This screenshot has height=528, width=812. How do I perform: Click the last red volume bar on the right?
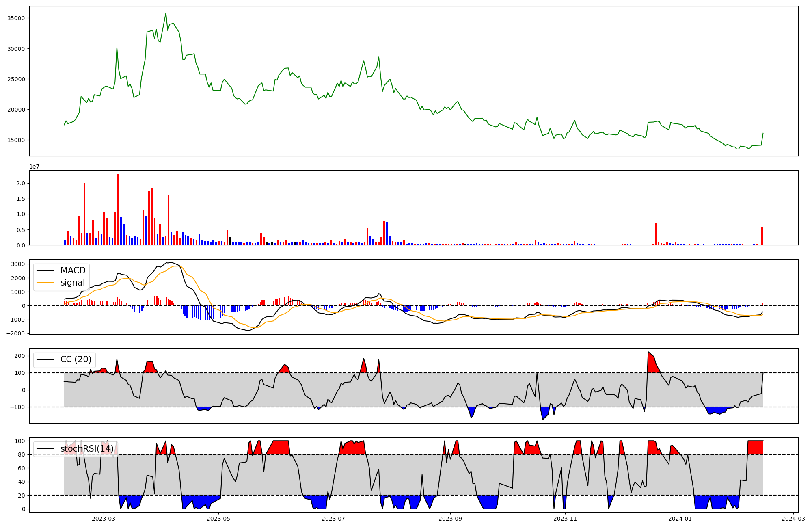pyautogui.click(x=762, y=236)
